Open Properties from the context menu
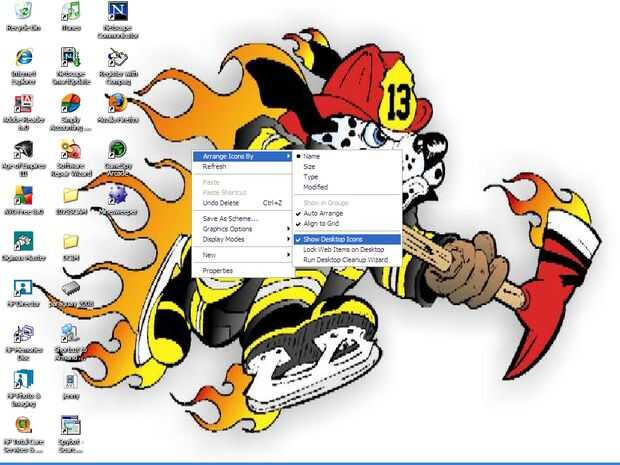The image size is (620, 465). (242, 271)
